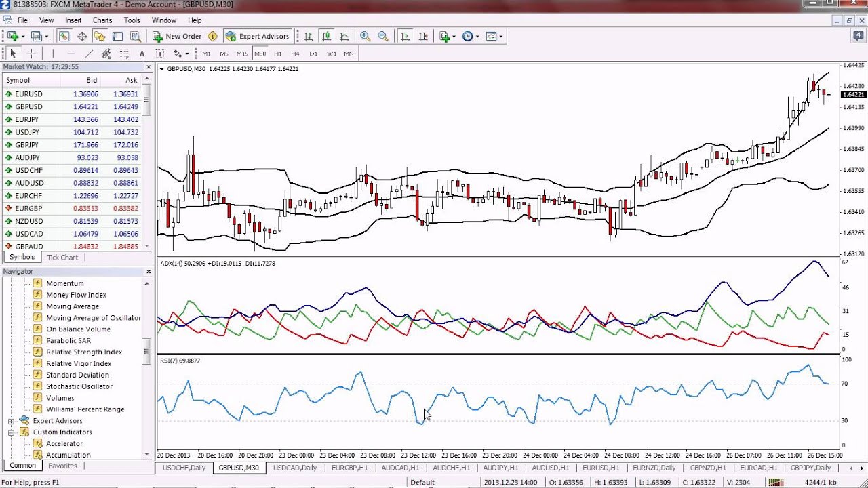Open the Templates toolbar icon
The width and height of the screenshot is (868, 488).
pos(491,37)
